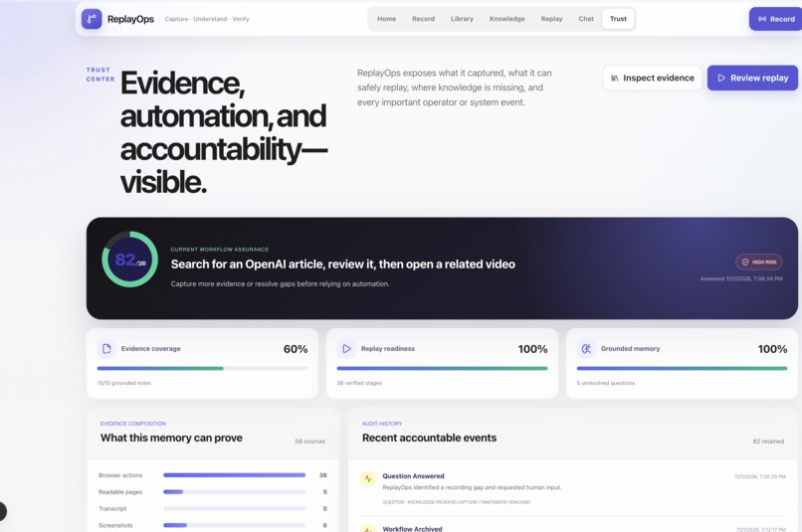
Task: Click the "82 retained" label
Action: click(x=768, y=442)
